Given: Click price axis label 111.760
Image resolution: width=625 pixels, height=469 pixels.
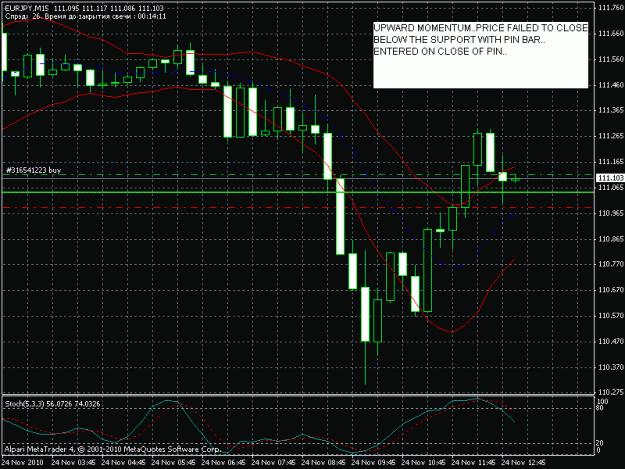Looking at the screenshot, I should coord(611,8).
